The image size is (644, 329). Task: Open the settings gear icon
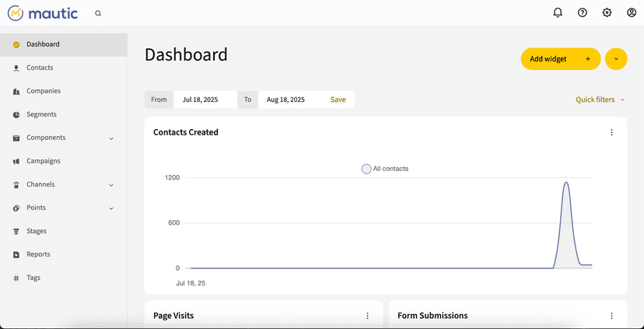pos(607,12)
